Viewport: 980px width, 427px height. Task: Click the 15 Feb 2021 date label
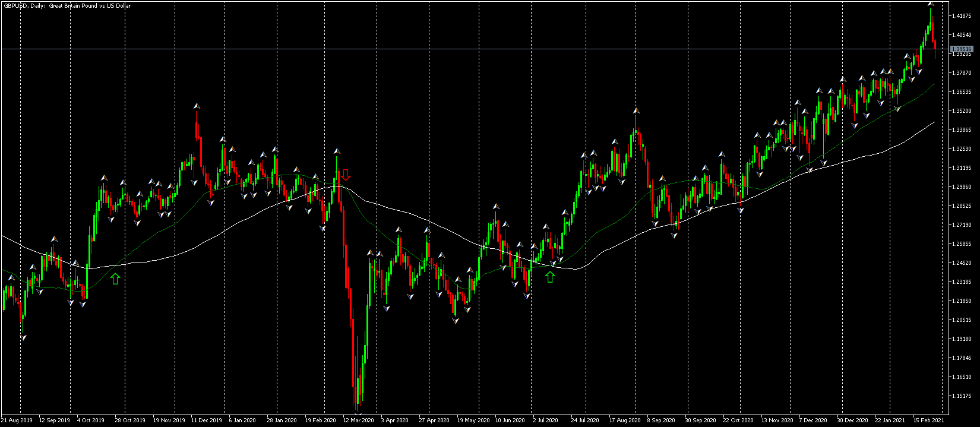click(x=929, y=420)
